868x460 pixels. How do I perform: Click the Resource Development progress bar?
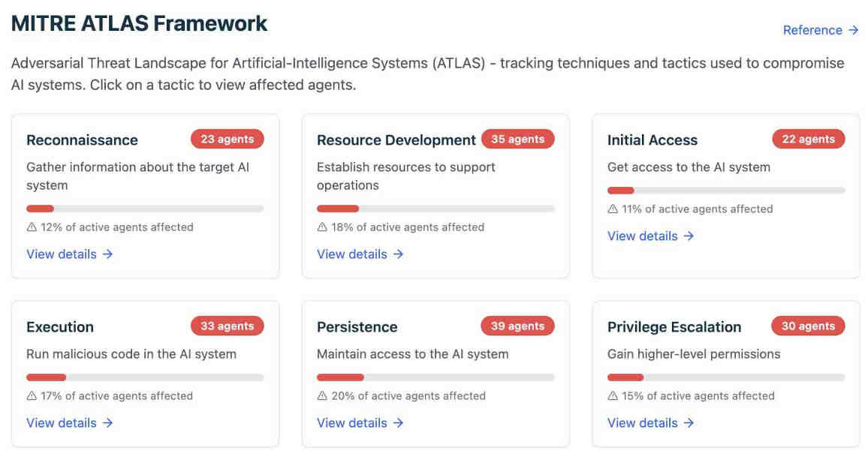coord(436,209)
